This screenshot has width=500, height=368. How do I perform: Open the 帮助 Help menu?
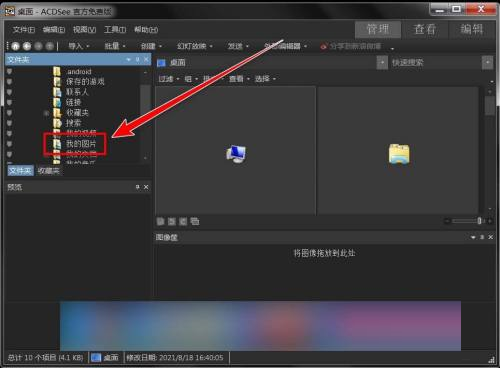(146, 30)
